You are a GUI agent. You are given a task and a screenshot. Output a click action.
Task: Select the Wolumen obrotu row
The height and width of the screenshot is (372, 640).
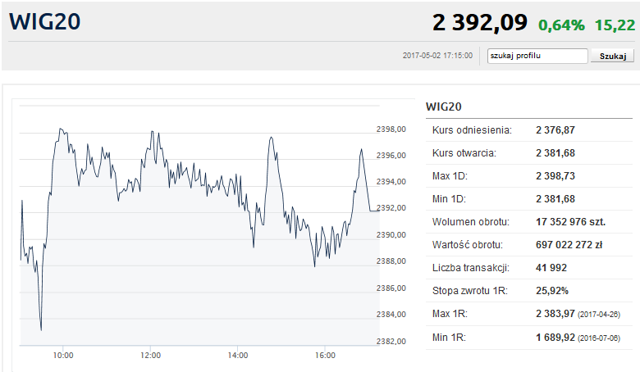click(529, 222)
